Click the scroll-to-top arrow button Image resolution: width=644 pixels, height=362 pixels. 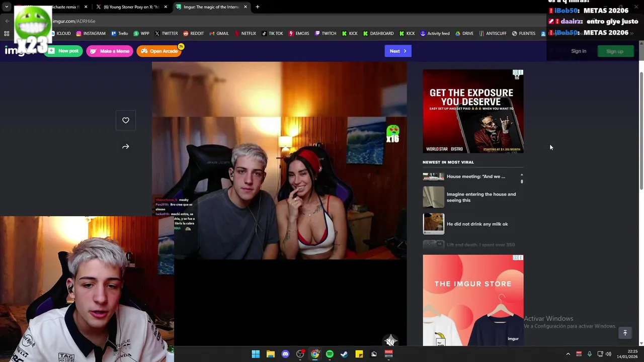tap(625, 333)
